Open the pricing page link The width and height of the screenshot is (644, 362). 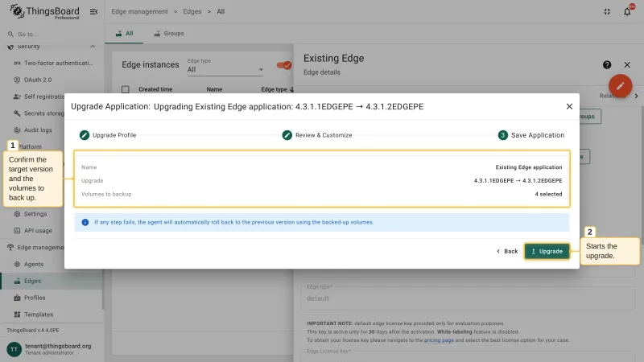439,339
